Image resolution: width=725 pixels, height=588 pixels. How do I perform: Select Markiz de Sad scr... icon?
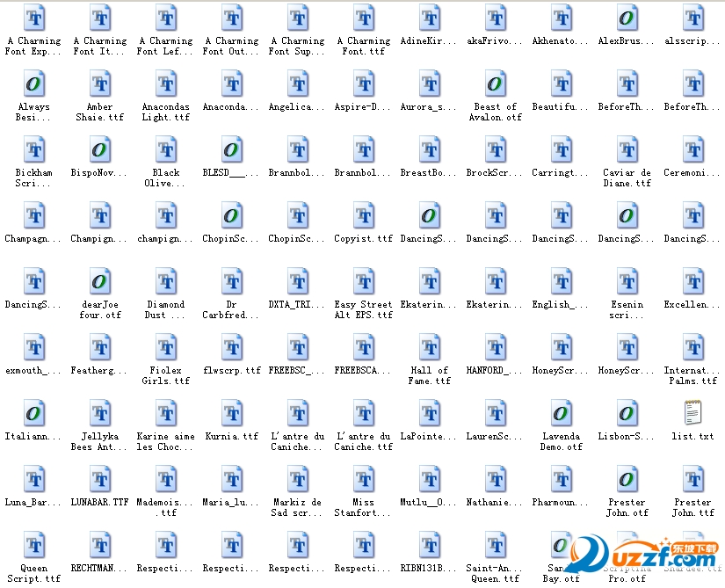click(x=298, y=479)
